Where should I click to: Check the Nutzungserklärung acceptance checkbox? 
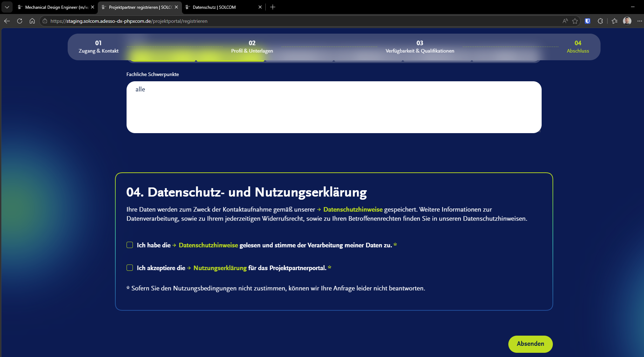130,268
